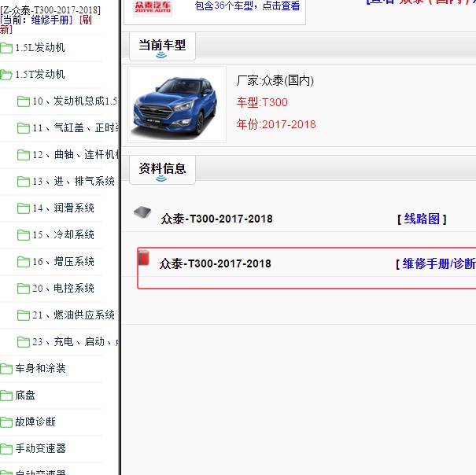Image resolution: width=476 pixels, height=475 pixels.
Task: Click the 厂家:众泰(国内) text
Action: [x=275, y=81]
